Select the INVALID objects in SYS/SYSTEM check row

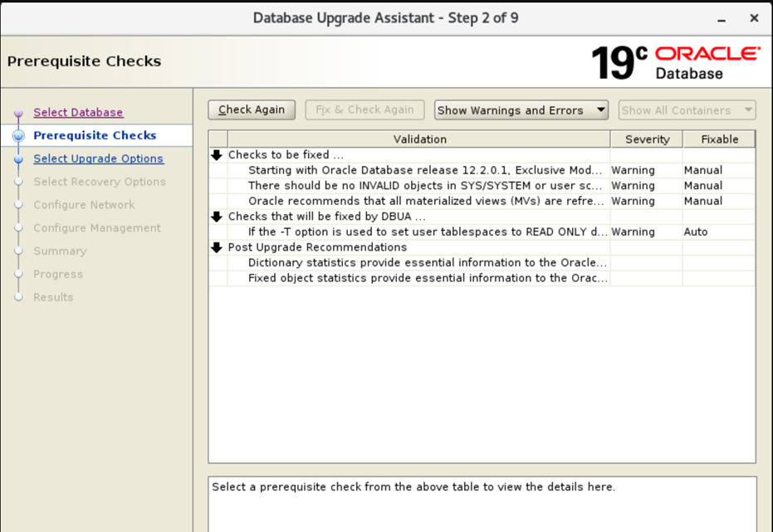482,186
